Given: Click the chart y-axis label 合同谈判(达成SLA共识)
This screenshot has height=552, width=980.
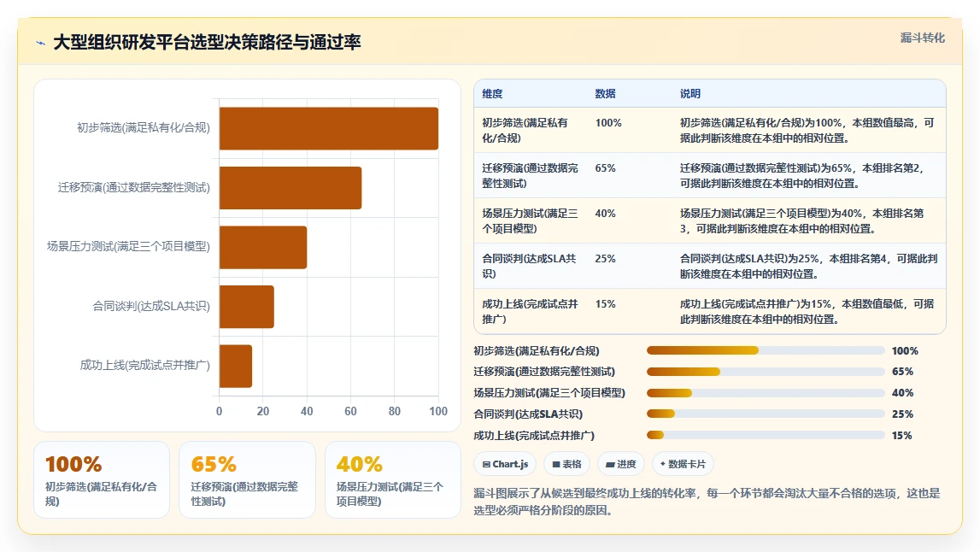Looking at the screenshot, I should click(x=151, y=306).
